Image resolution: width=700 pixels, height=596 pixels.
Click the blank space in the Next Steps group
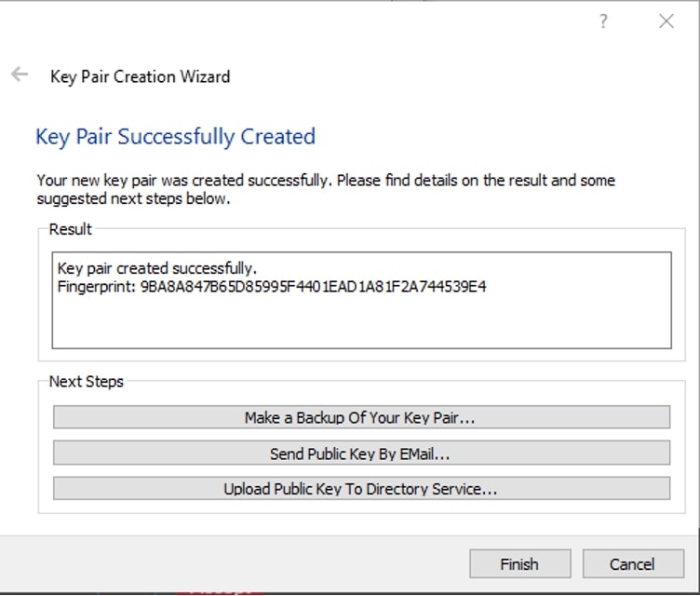click(361, 507)
